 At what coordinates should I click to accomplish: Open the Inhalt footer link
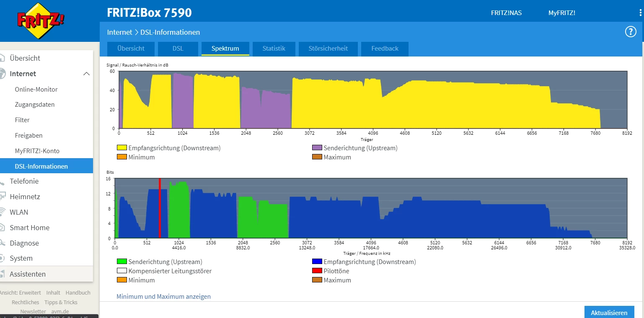click(x=53, y=293)
